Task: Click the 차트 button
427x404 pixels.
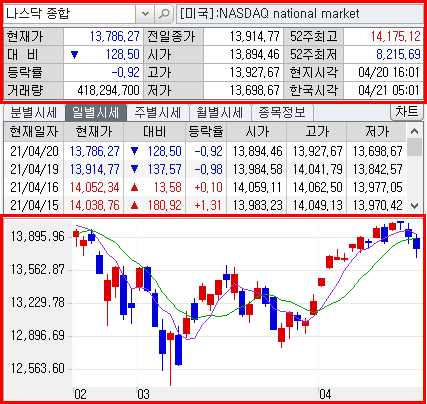Action: [x=406, y=112]
